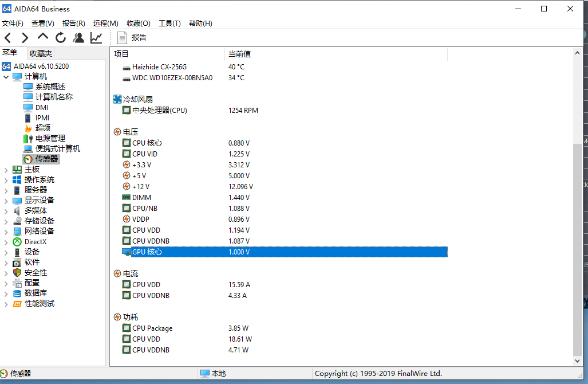Collapse the 计算机 tree node
This screenshot has height=384, width=588.
click(6, 77)
